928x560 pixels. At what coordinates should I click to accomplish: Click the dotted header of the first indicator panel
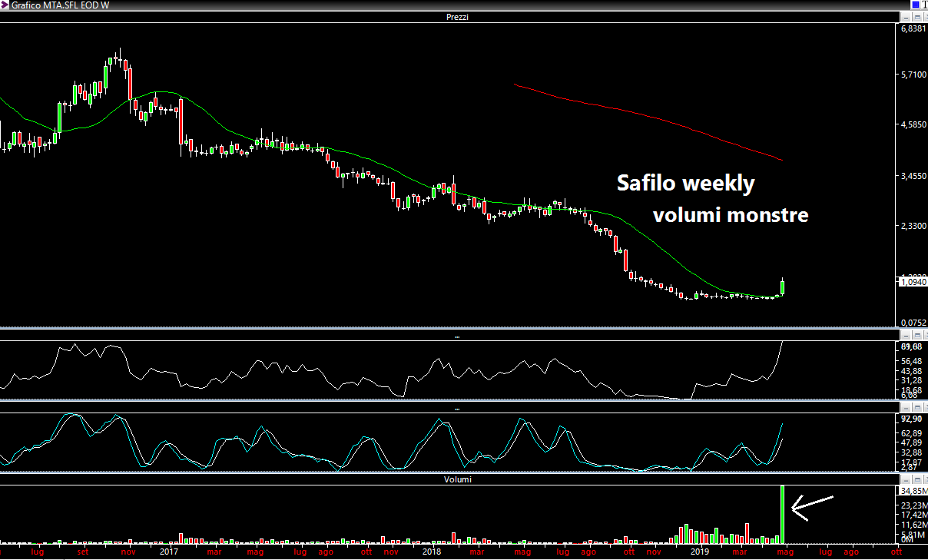(x=457, y=336)
